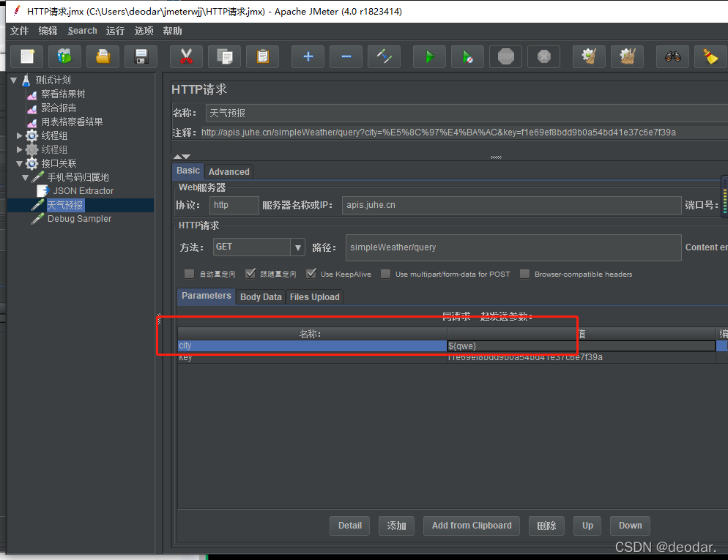Open 运行 menu
The image size is (728, 560).
[x=115, y=31]
